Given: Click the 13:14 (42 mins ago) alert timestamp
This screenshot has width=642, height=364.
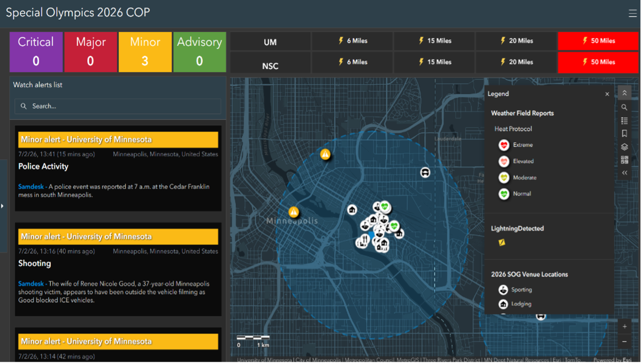Looking at the screenshot, I should (x=56, y=357).
